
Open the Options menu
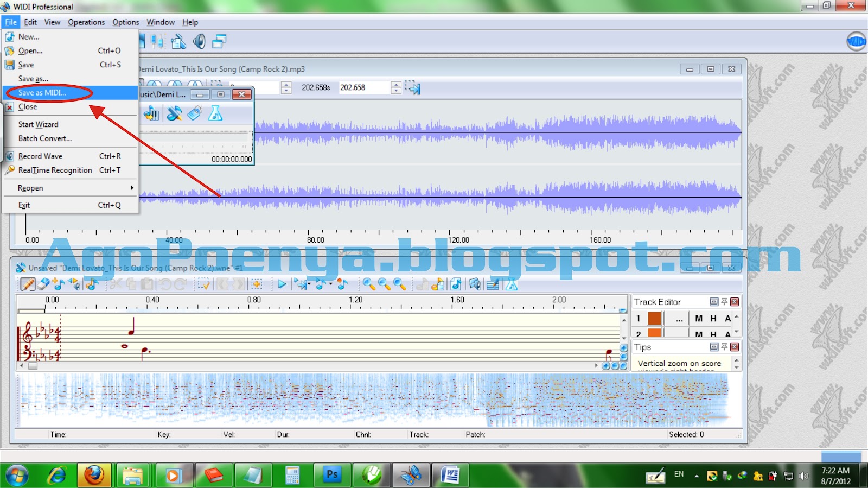pyautogui.click(x=126, y=22)
